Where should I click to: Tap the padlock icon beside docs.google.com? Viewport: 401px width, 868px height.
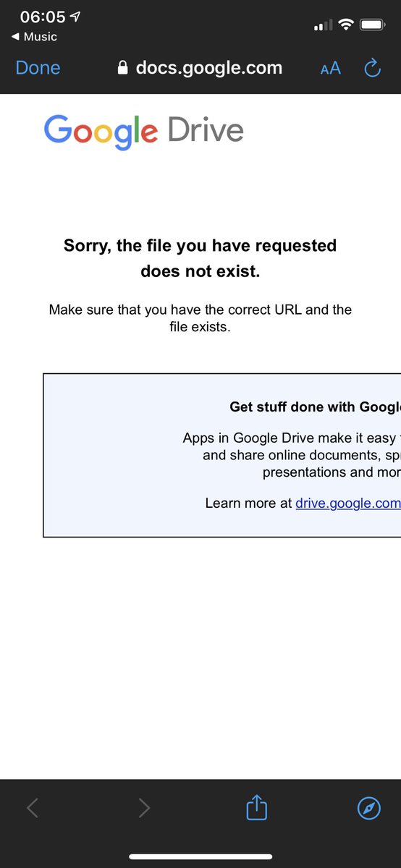click(x=122, y=68)
